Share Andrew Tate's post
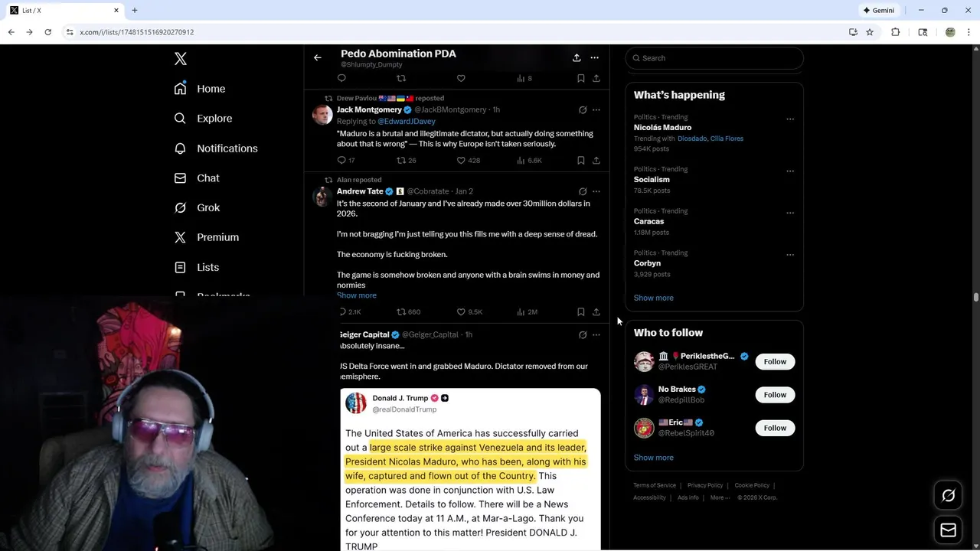This screenshot has height=551, width=980. pyautogui.click(x=596, y=312)
